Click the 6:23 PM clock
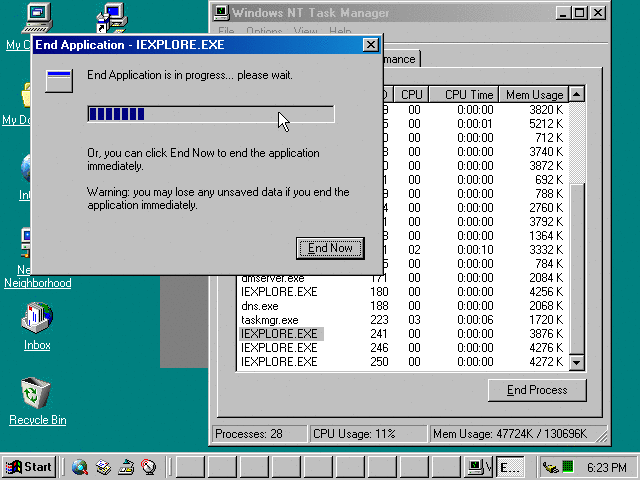This screenshot has width=640, height=480. [x=607, y=467]
